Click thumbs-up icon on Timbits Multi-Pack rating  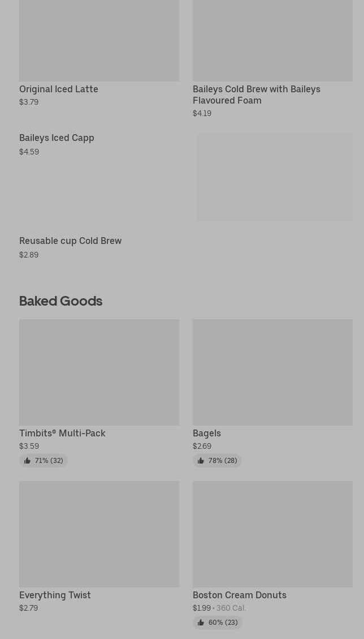pos(27,461)
